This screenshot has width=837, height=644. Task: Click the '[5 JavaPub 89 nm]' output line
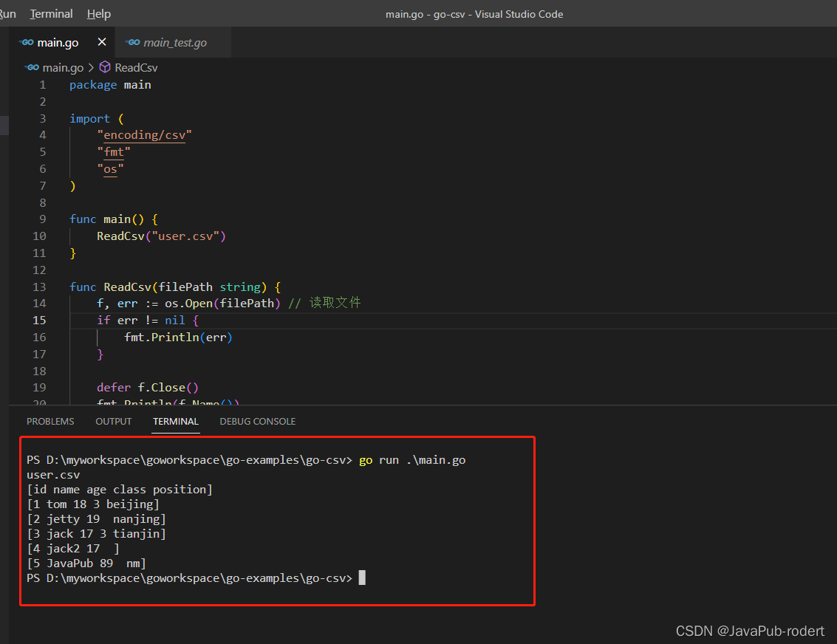86,563
